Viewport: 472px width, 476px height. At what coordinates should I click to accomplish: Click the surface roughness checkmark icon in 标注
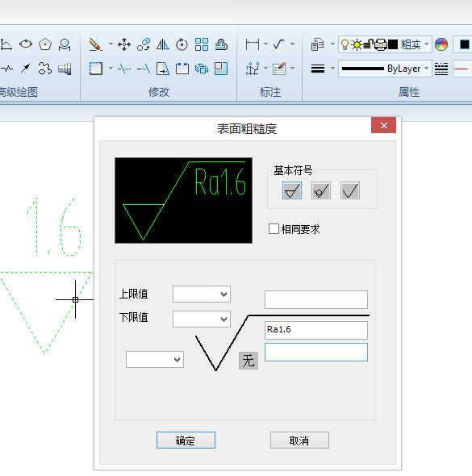pos(278,44)
